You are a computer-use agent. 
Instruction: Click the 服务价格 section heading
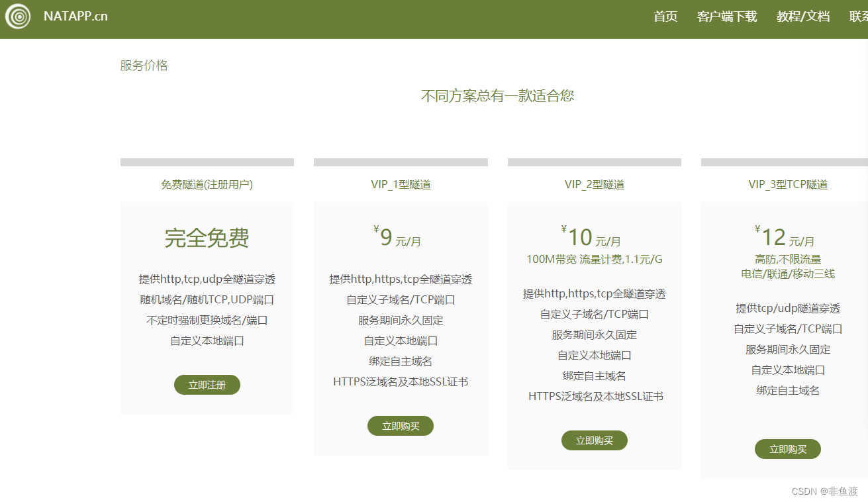(x=144, y=66)
